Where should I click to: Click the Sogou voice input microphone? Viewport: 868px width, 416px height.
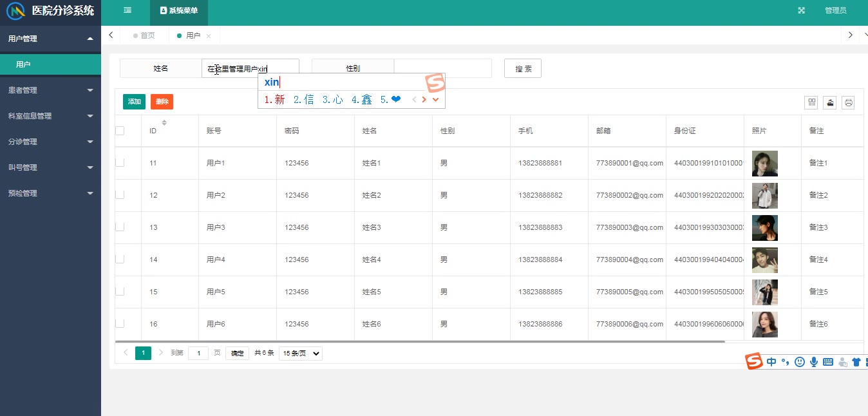(814, 362)
